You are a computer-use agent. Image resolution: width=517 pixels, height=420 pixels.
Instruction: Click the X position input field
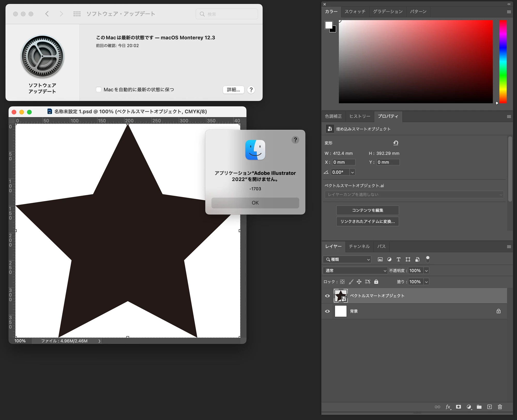(x=343, y=162)
